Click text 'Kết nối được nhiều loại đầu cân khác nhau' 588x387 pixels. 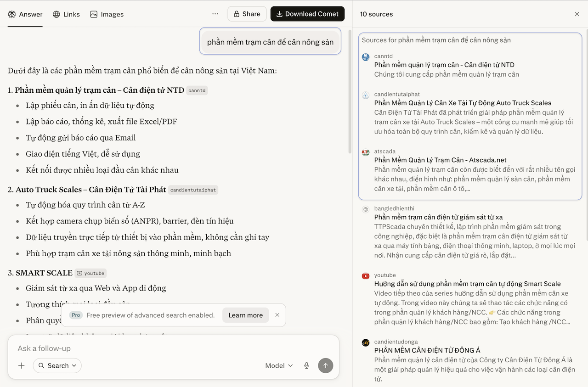click(x=102, y=170)
